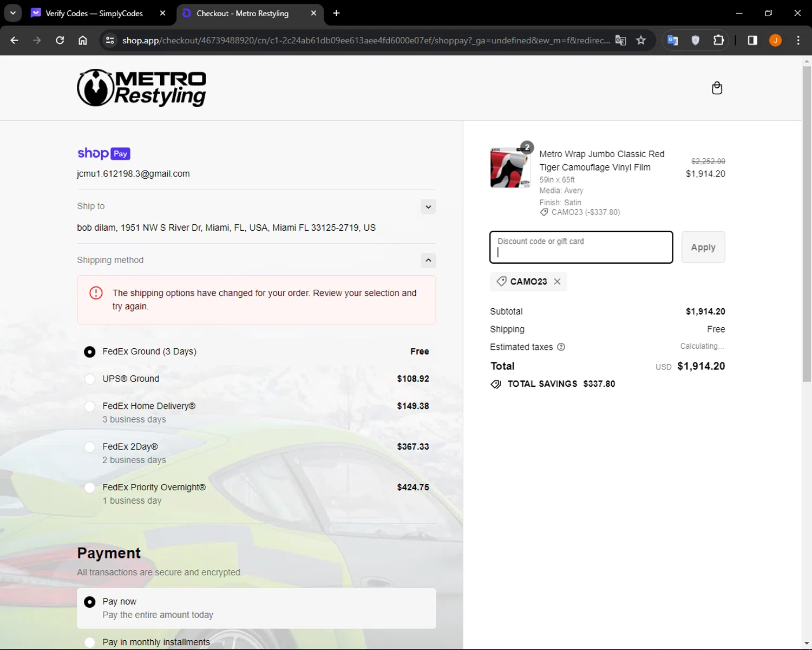The height and width of the screenshot is (650, 812).
Task: Click the CAMO23 discount tag
Action: pyautogui.click(x=528, y=282)
